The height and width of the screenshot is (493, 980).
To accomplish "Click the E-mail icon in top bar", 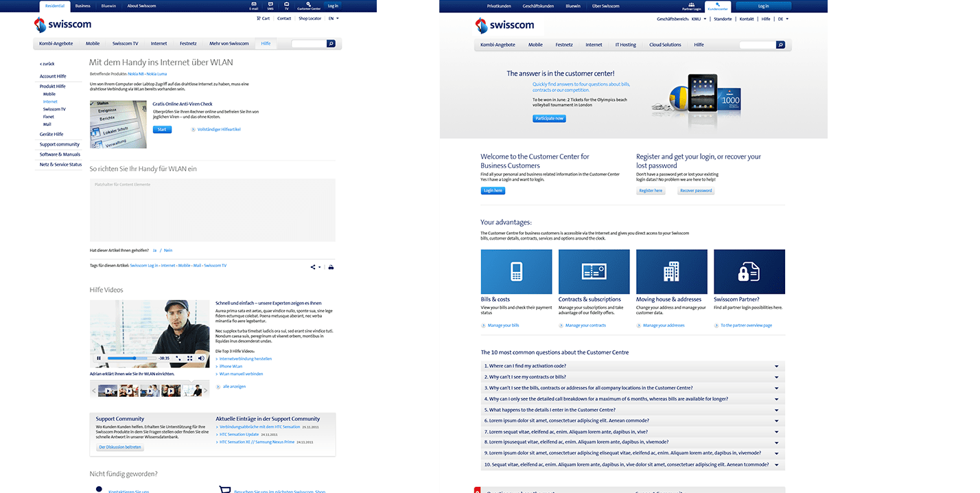I will coord(253,5).
